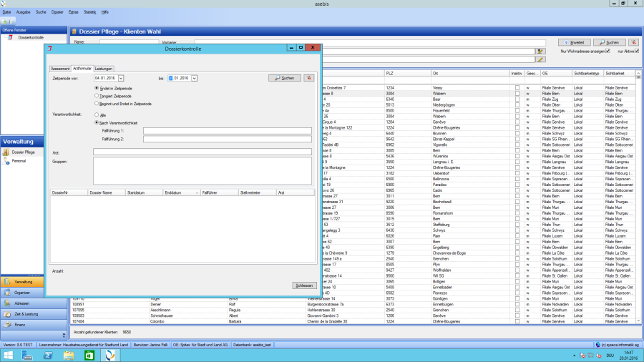
Task: Switch to the Assessment tab
Action: pos(60,69)
